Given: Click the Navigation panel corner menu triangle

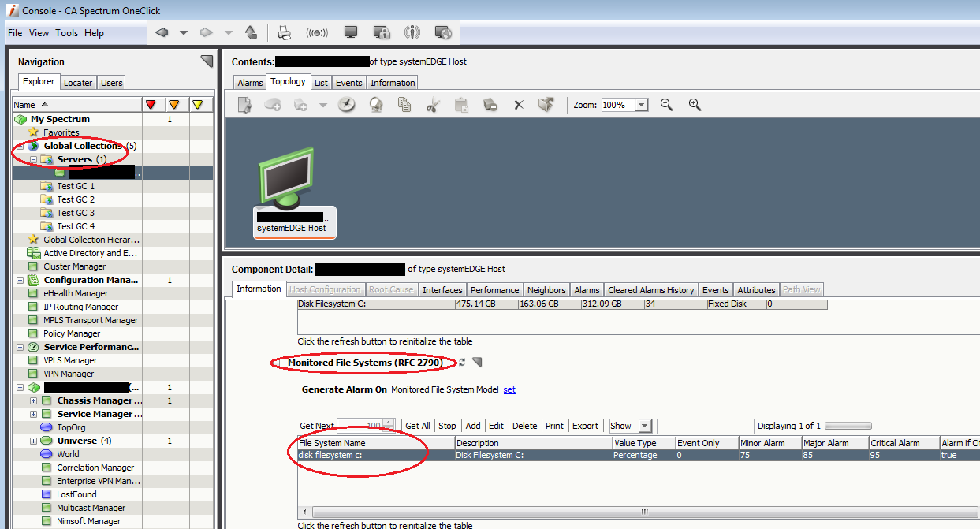Looking at the screenshot, I should [x=207, y=61].
